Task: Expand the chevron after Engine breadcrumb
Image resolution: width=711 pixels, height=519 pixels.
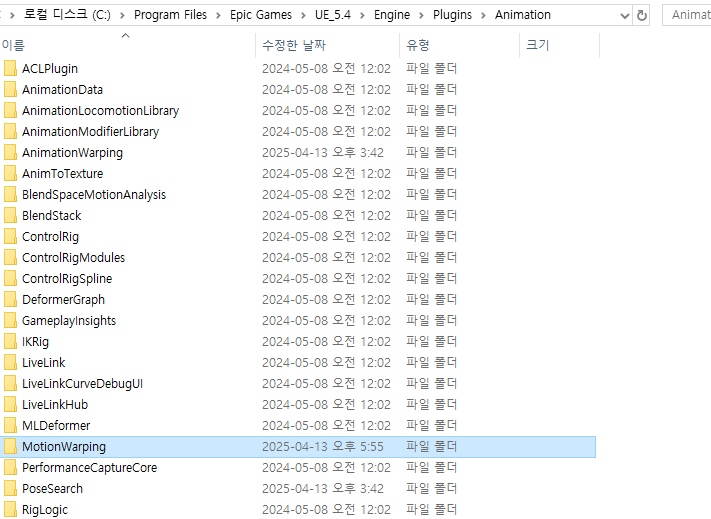Action: 421,15
